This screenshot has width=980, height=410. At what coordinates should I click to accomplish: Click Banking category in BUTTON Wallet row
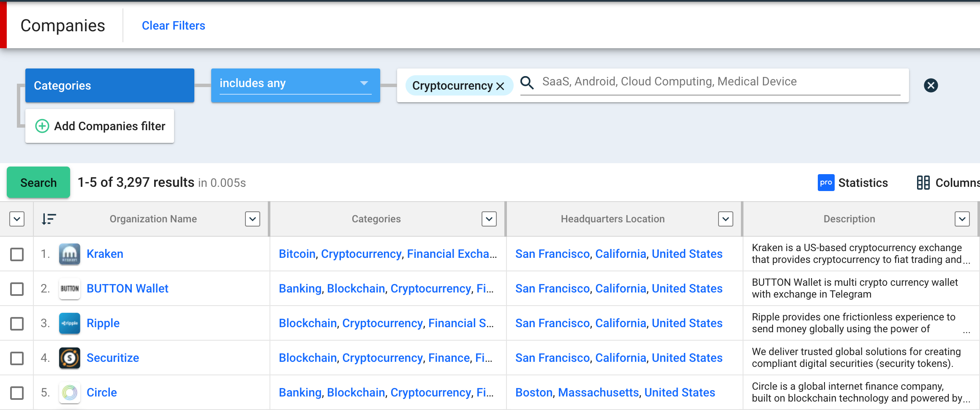point(300,288)
